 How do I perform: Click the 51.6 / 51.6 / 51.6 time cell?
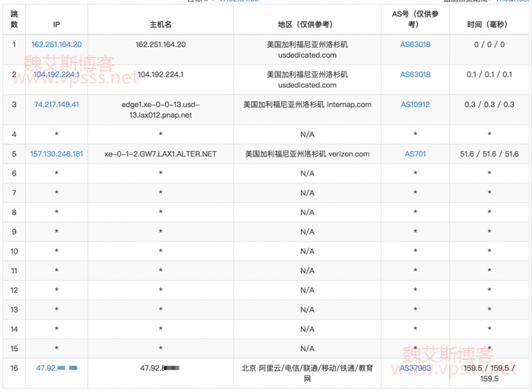click(x=490, y=153)
